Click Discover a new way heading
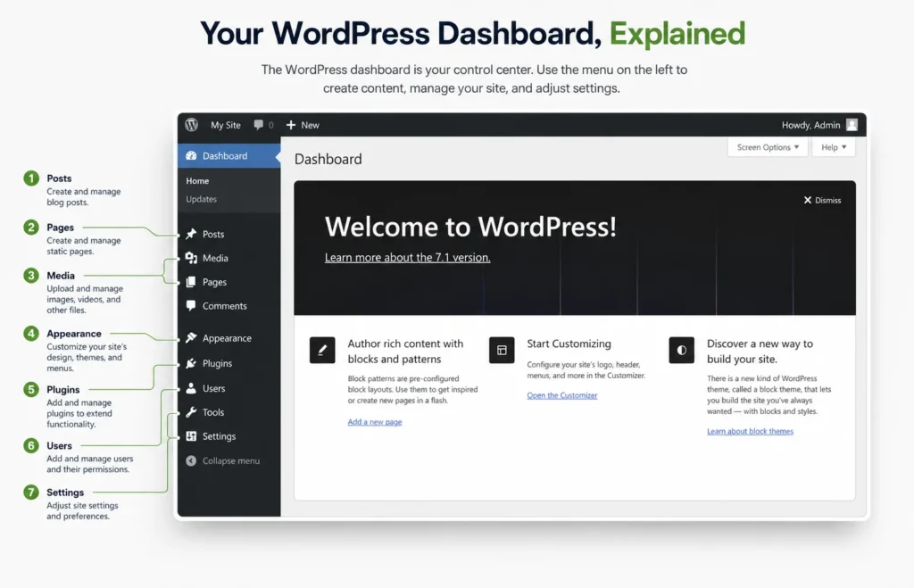The width and height of the screenshot is (914, 588). click(x=760, y=351)
